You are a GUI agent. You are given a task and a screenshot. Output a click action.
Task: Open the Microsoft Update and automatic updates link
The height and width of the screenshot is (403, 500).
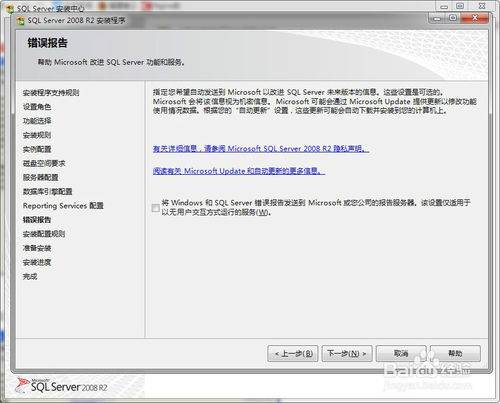tap(239, 171)
